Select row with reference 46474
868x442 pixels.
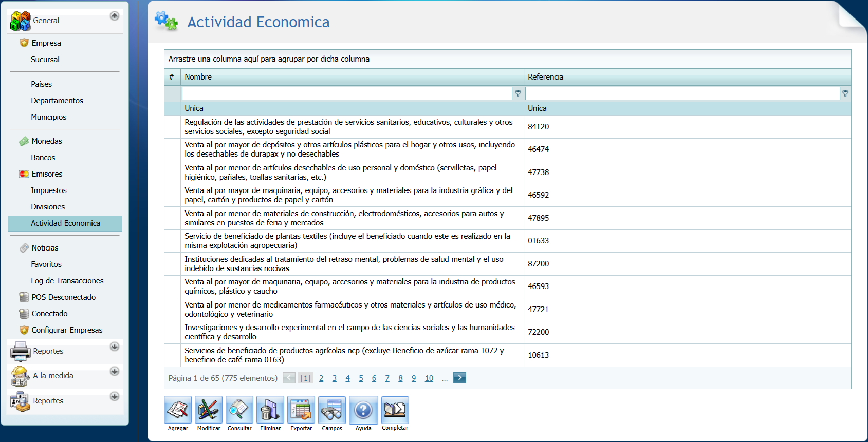(x=508, y=149)
